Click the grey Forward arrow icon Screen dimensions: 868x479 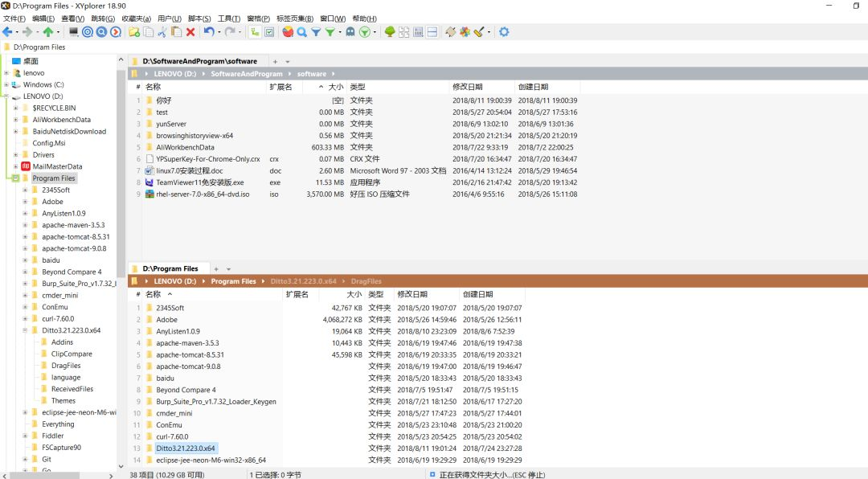[x=27, y=32]
